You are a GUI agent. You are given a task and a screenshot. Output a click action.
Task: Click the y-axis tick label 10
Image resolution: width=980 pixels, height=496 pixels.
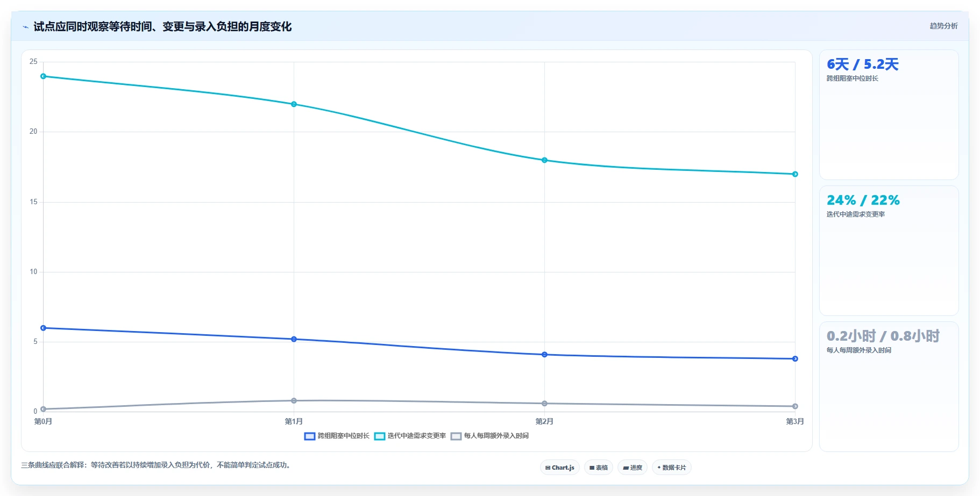(x=33, y=272)
